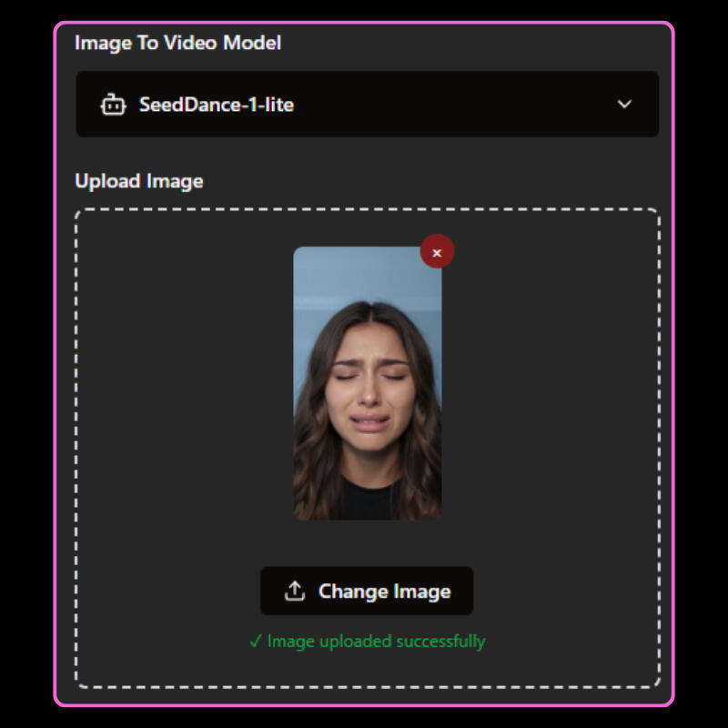Click the Change Image button

click(x=367, y=591)
